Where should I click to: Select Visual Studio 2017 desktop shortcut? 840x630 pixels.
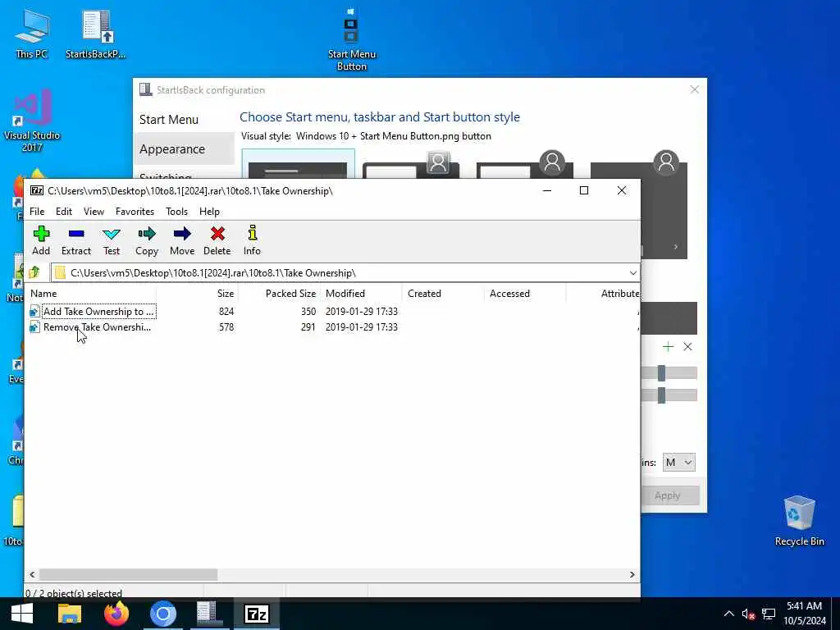click(x=32, y=121)
